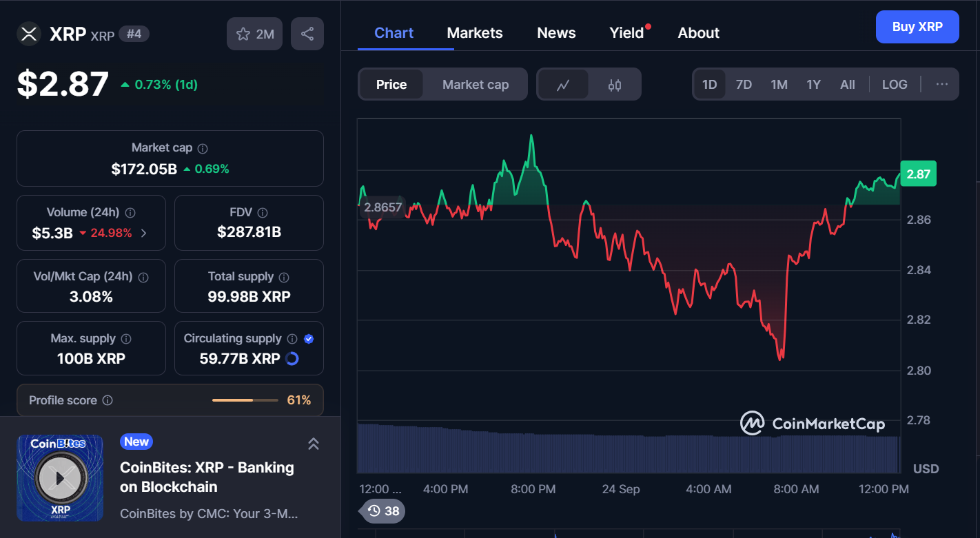980x538 pixels.
Task: Open the Yield tab
Action: (628, 33)
